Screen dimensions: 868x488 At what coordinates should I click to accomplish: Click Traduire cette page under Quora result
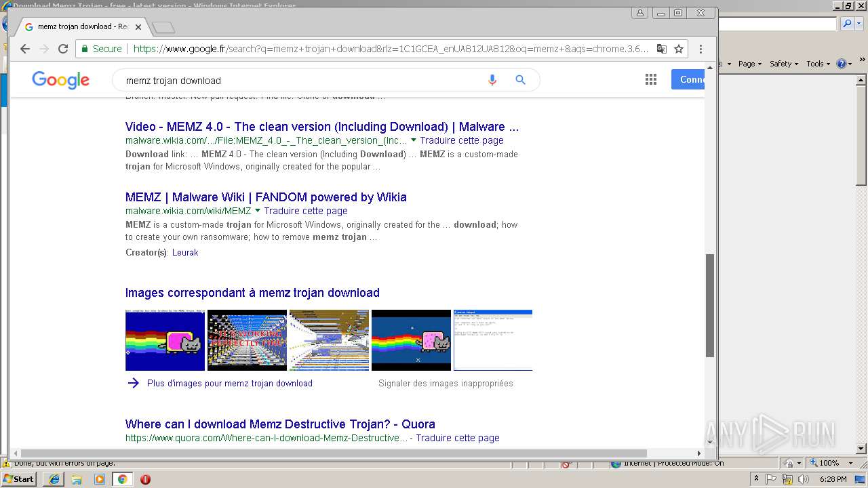pos(458,438)
